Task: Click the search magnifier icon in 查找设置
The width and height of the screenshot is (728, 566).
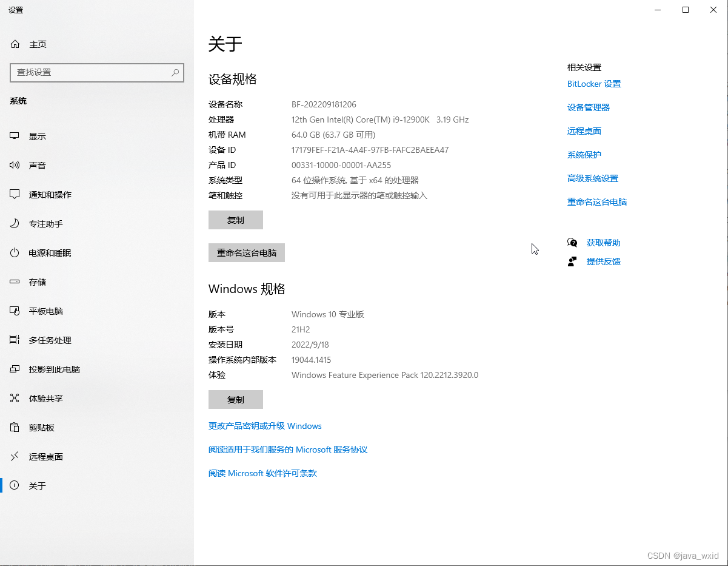Action: tap(175, 72)
